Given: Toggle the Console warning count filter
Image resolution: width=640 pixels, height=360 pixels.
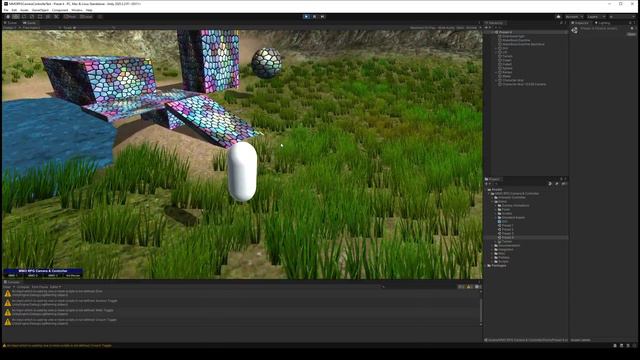Looking at the screenshot, I should [x=469, y=287].
